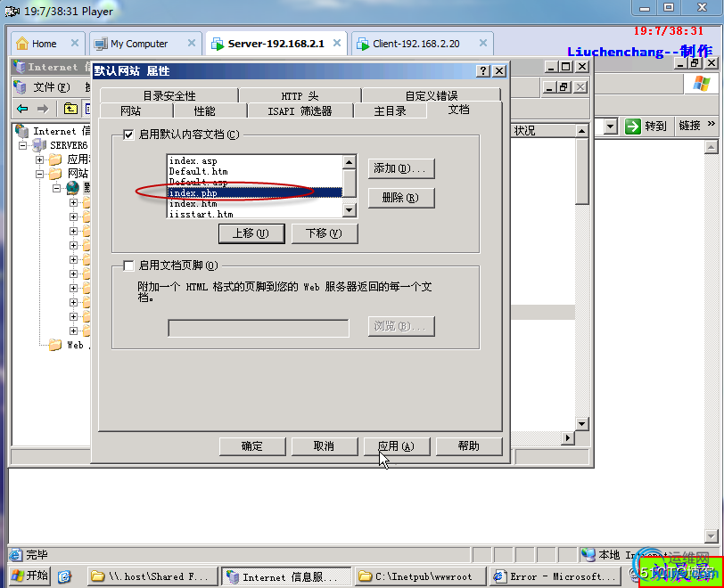This screenshot has width=724, height=588.
Task: Switch to the Performance tab
Action: [204, 110]
